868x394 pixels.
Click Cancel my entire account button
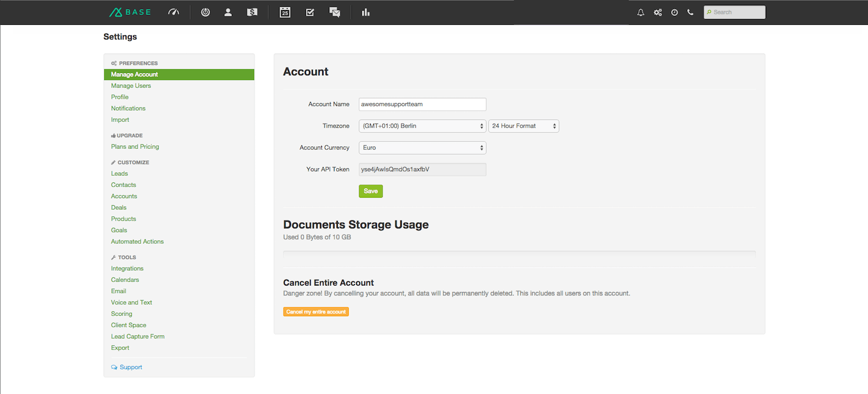click(x=316, y=311)
